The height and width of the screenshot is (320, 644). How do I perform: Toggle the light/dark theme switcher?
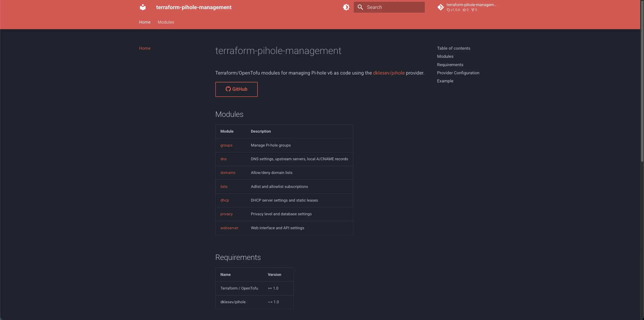[x=346, y=7]
